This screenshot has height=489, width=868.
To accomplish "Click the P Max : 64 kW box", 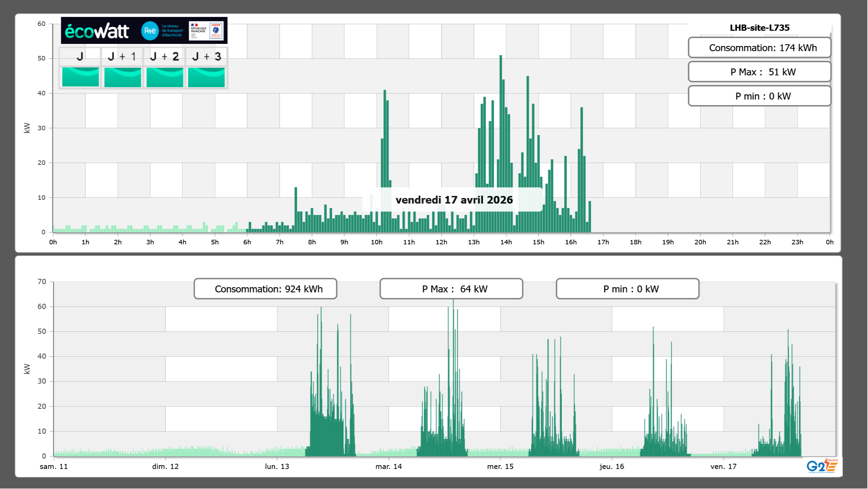I will point(451,289).
